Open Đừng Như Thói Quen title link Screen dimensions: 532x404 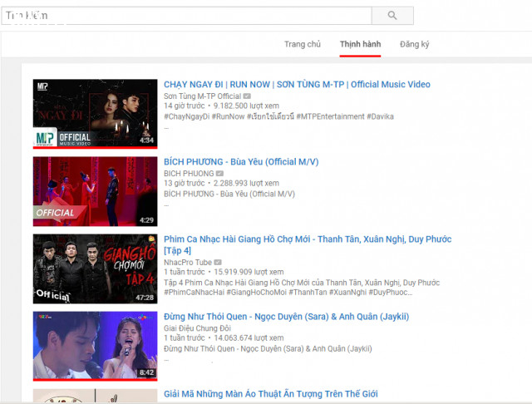[x=286, y=317]
